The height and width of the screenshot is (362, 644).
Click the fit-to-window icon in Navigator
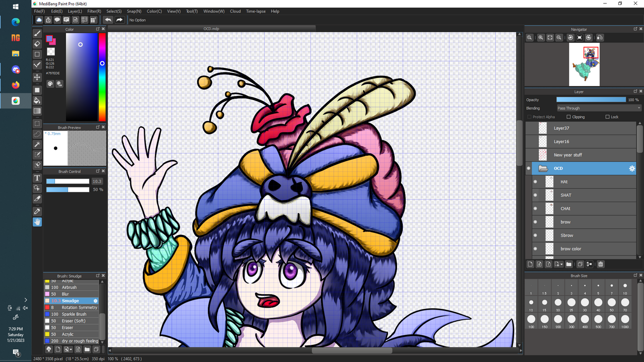[x=550, y=37]
